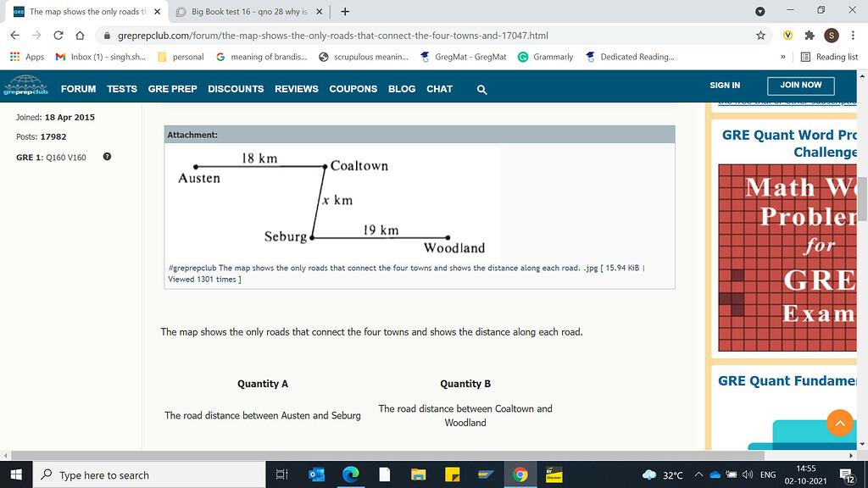Go back with the browser back arrow
The image size is (868, 488).
click(x=15, y=36)
